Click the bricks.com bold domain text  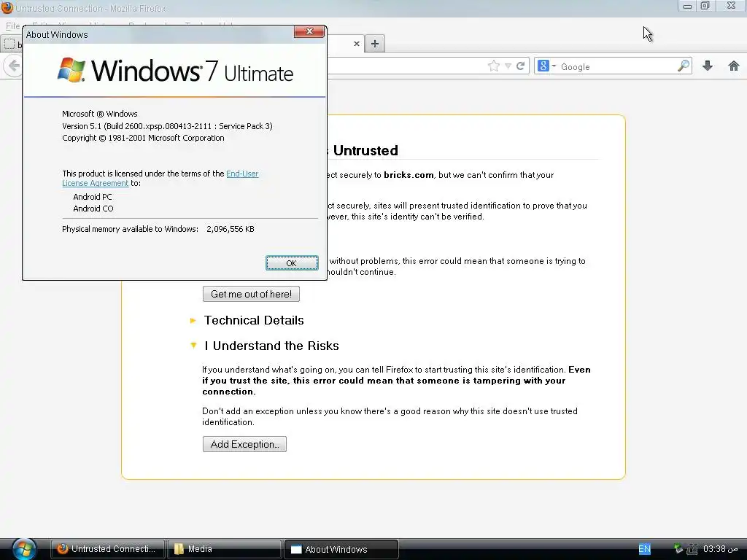pyautogui.click(x=409, y=175)
